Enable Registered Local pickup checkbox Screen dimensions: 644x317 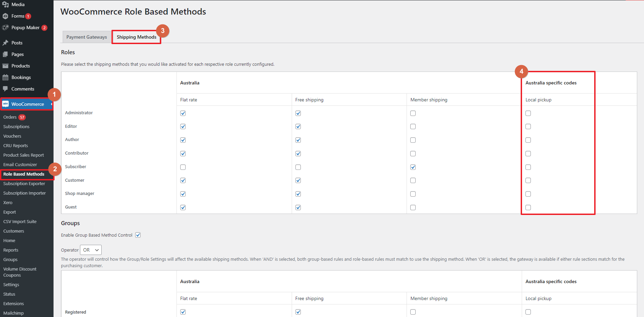528,312
